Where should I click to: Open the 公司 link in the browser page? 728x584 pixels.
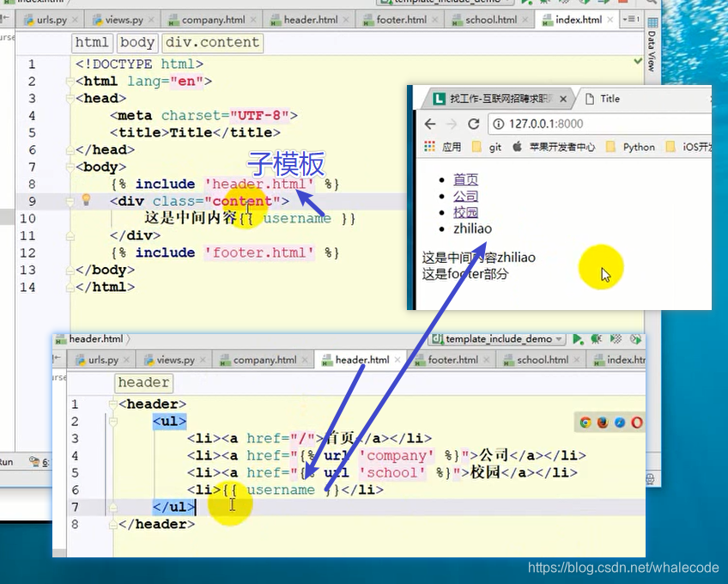465,197
